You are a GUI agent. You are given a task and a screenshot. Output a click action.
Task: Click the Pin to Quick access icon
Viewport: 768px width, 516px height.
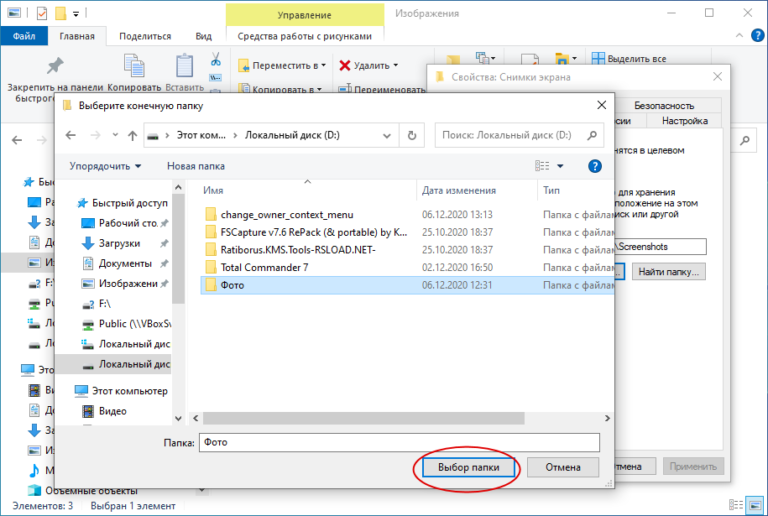point(55,66)
